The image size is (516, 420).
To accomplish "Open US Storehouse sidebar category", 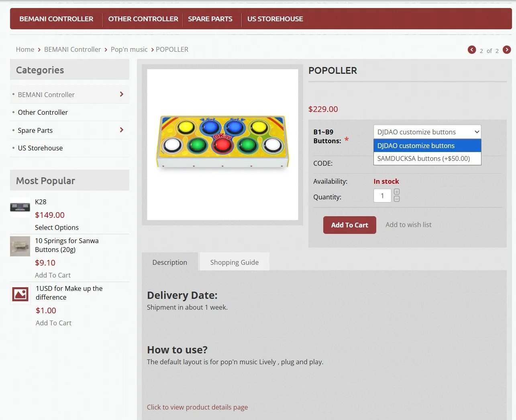I will [40, 148].
